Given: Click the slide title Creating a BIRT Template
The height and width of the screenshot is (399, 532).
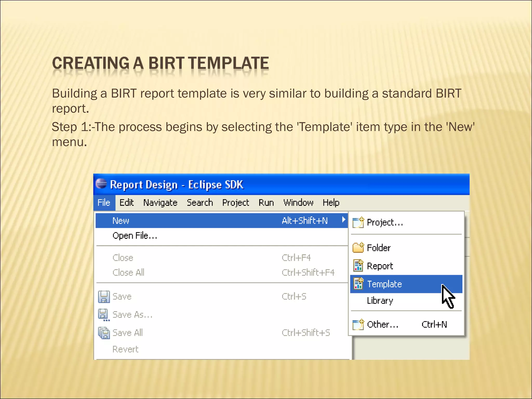Looking at the screenshot, I should (x=160, y=63).
